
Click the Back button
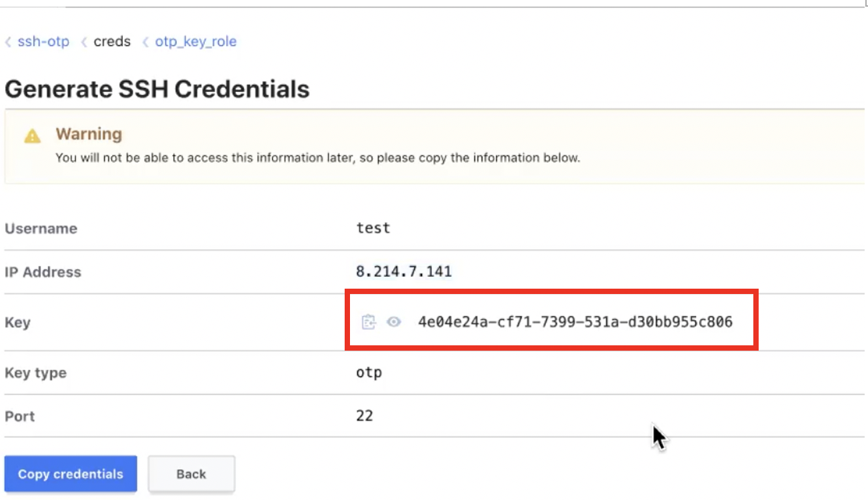191,474
